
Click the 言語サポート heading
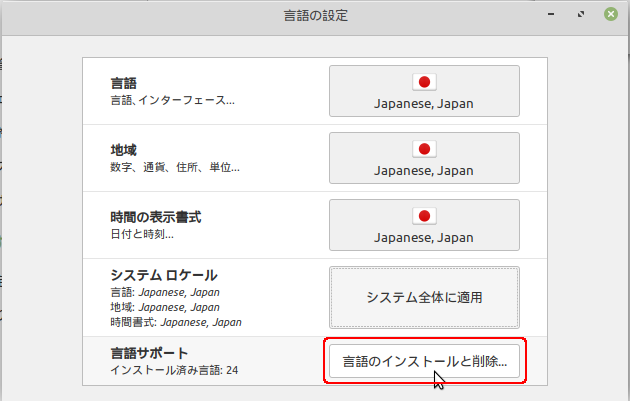(149, 353)
